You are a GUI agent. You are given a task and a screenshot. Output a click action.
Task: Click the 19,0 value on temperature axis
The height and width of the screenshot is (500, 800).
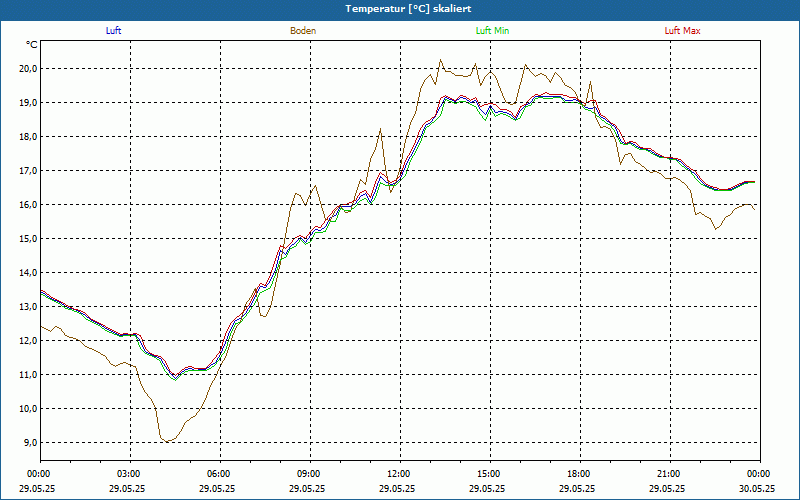point(28,103)
